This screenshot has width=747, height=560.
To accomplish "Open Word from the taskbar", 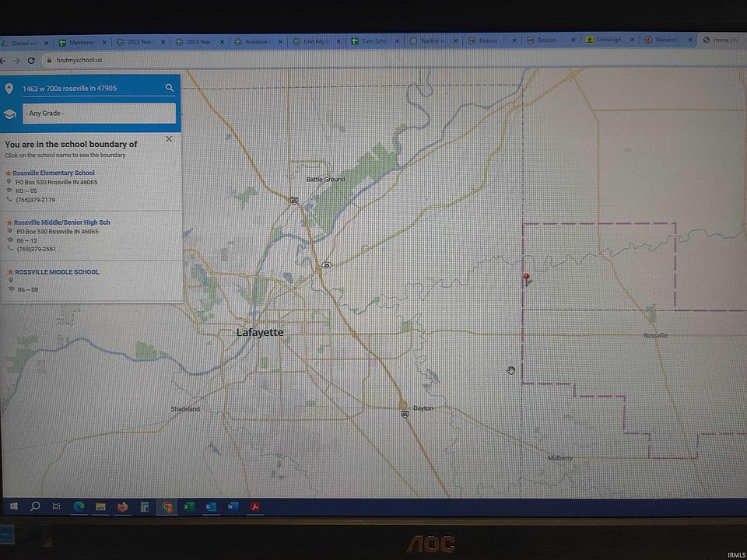I will coord(233,506).
